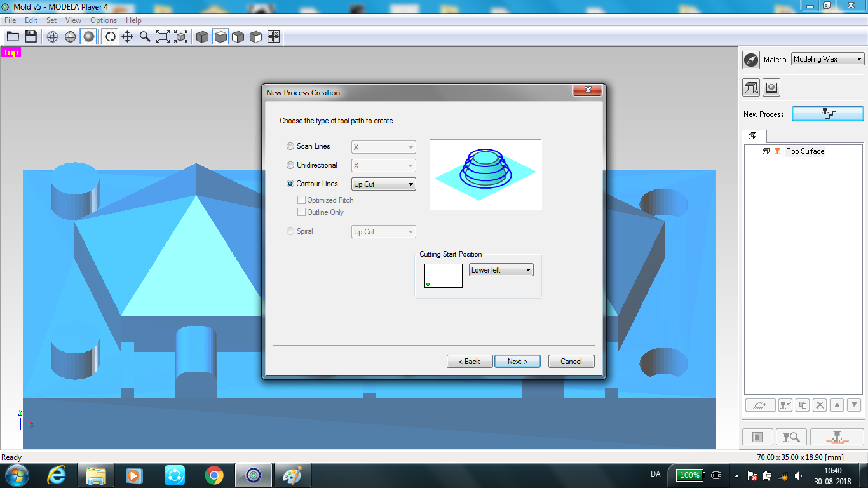Viewport: 868px width, 488px height.
Task: Click the process tab with cube icon
Action: tap(754, 136)
